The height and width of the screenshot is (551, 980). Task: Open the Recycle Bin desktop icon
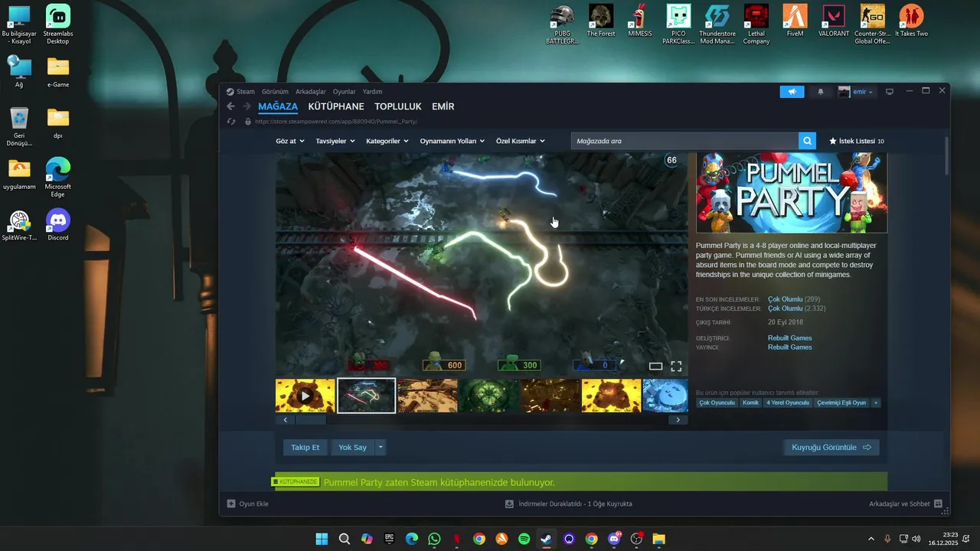(19, 127)
